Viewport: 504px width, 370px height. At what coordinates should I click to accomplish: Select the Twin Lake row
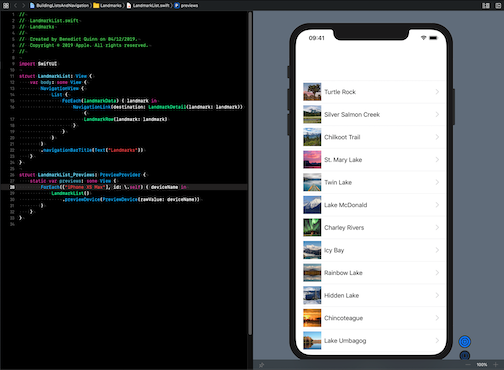371,183
